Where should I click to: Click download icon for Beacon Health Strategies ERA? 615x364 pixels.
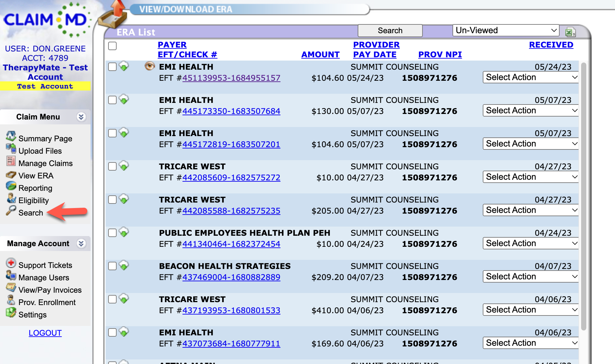point(124,265)
